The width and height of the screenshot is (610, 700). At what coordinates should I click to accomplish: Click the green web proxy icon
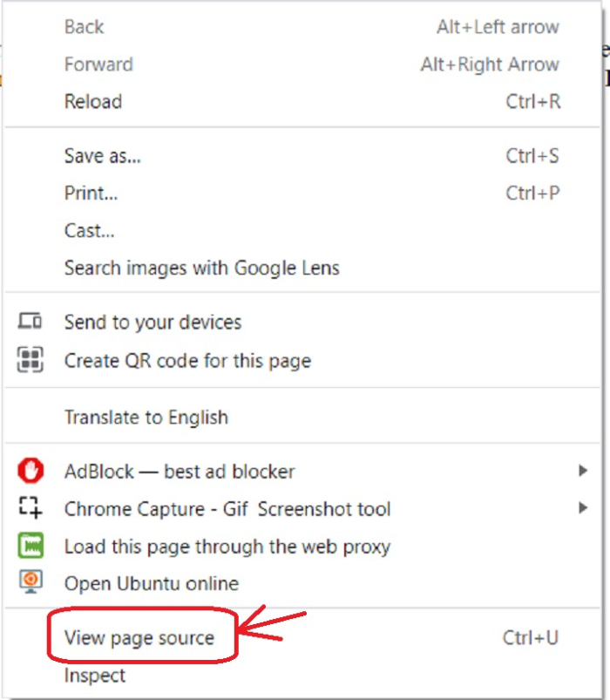click(30, 547)
